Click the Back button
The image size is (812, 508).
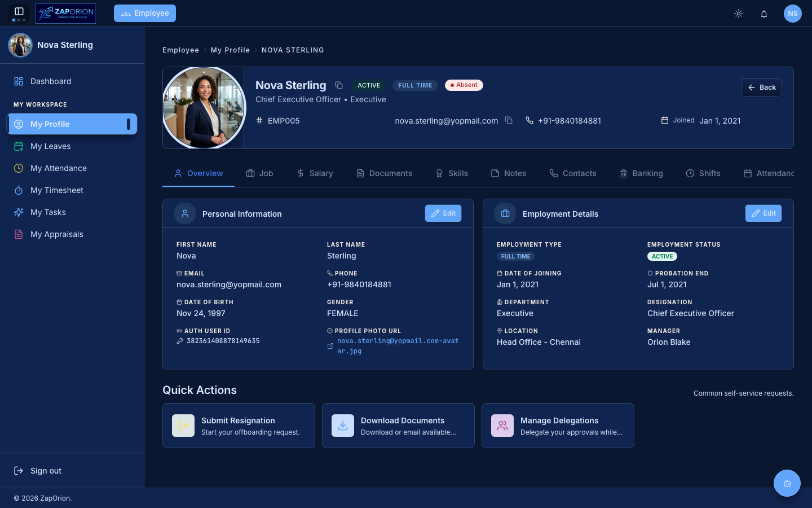point(761,87)
